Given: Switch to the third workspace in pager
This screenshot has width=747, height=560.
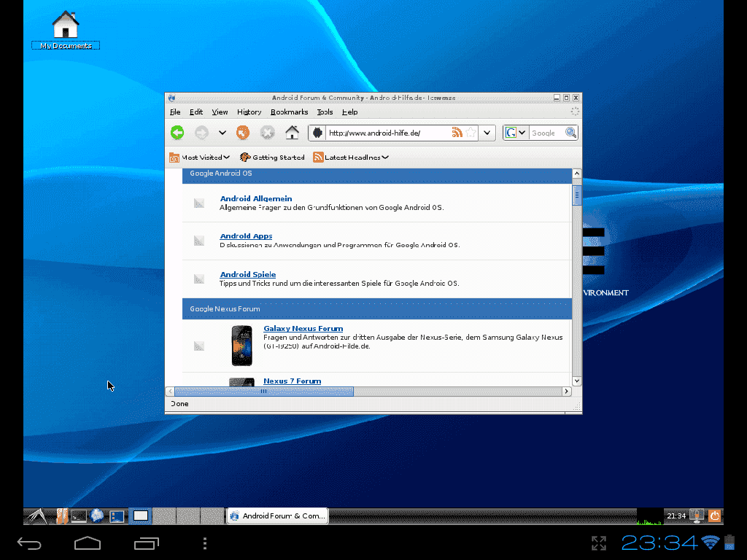Looking at the screenshot, I should click(188, 516).
